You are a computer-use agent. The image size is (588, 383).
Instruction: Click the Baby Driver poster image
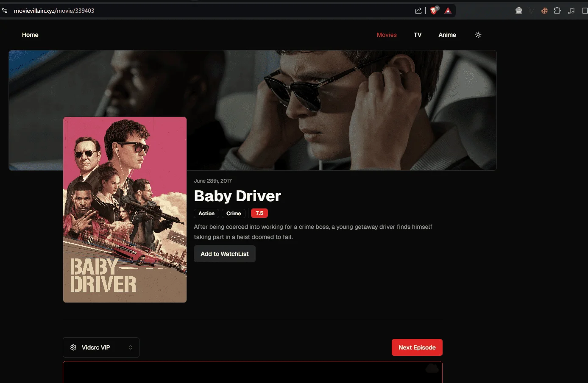coord(125,210)
